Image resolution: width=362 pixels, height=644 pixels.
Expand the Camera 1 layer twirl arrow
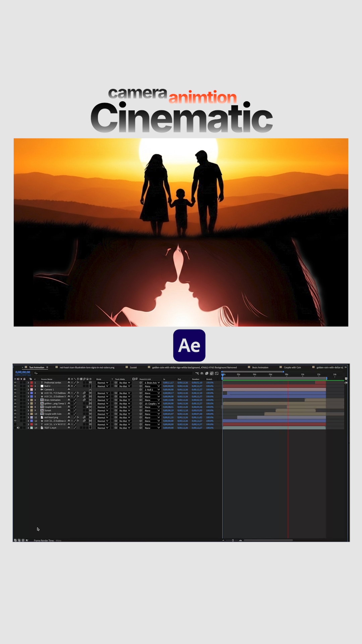28,389
